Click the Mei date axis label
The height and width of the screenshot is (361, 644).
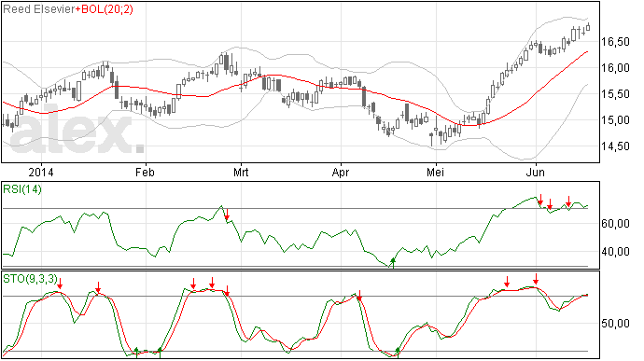pos(435,172)
